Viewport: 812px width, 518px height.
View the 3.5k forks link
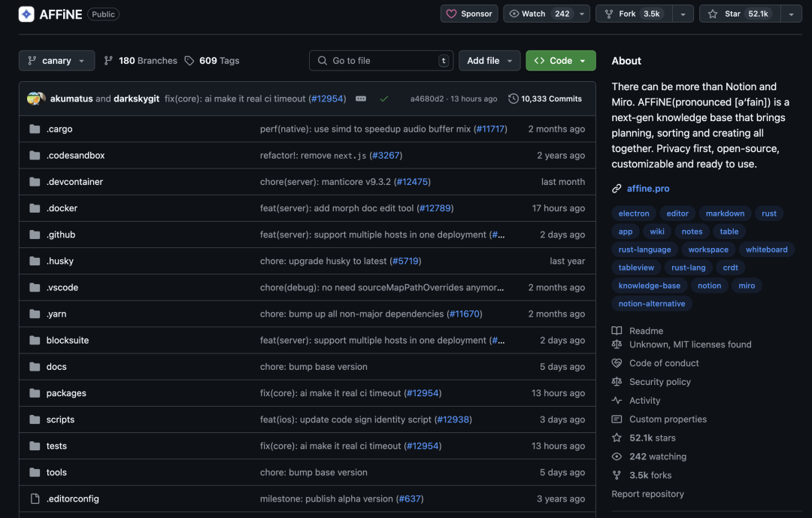[650, 475]
